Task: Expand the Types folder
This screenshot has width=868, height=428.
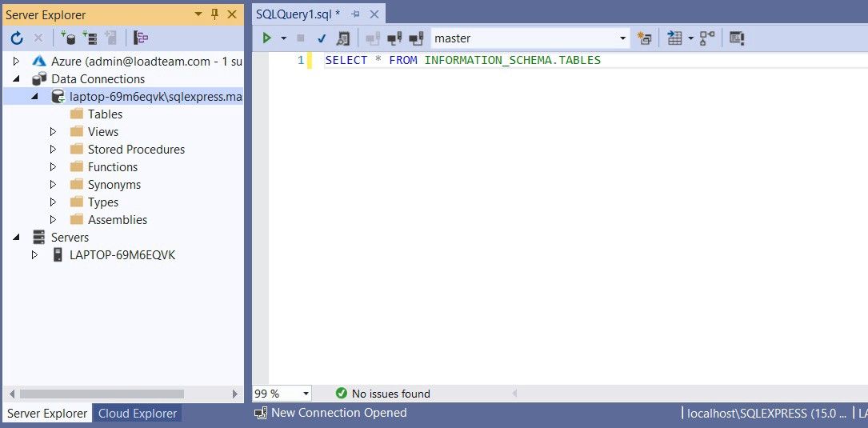Action: pyautogui.click(x=53, y=202)
